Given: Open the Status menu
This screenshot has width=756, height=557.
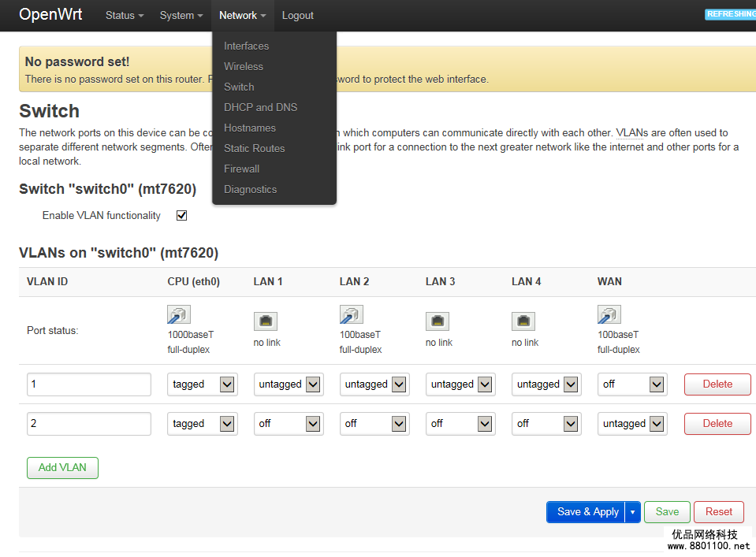Looking at the screenshot, I should pos(125,16).
